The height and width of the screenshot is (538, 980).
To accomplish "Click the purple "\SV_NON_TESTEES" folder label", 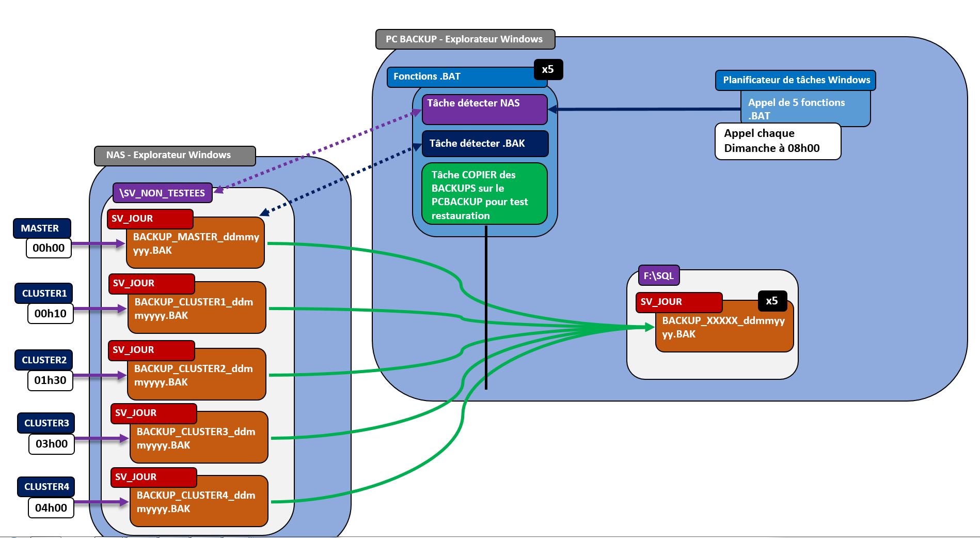I will (162, 193).
